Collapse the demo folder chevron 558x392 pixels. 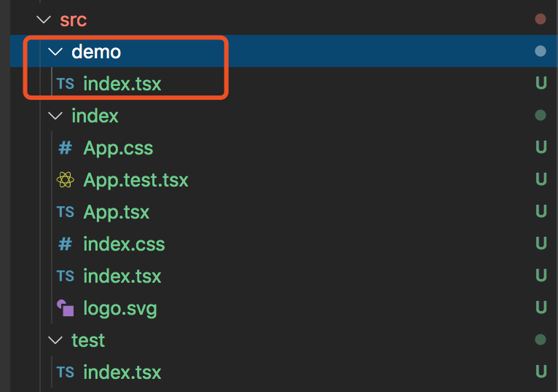[55, 52]
